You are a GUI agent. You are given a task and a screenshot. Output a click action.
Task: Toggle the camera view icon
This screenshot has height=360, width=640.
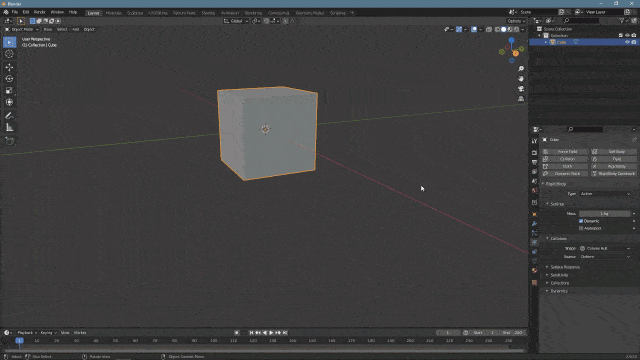(521, 89)
